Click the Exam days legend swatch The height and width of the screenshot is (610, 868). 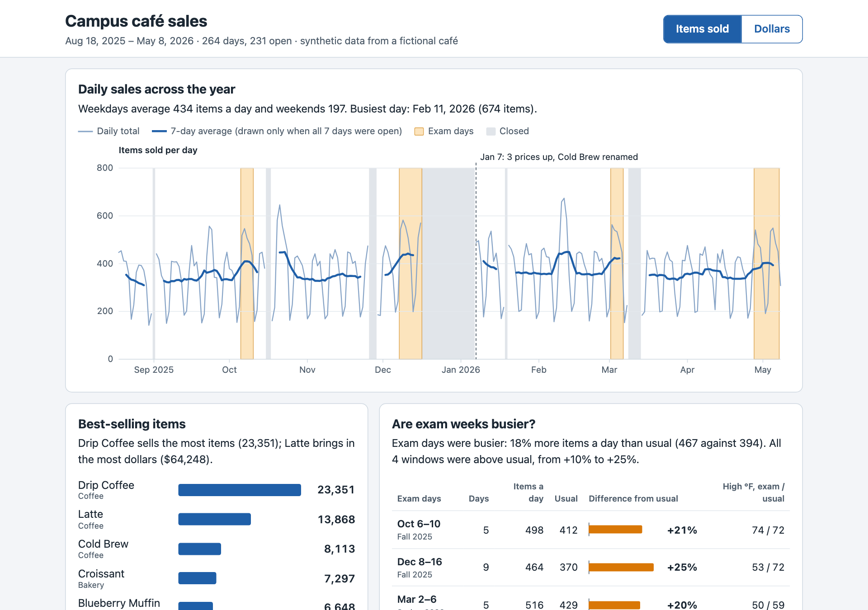pos(419,131)
